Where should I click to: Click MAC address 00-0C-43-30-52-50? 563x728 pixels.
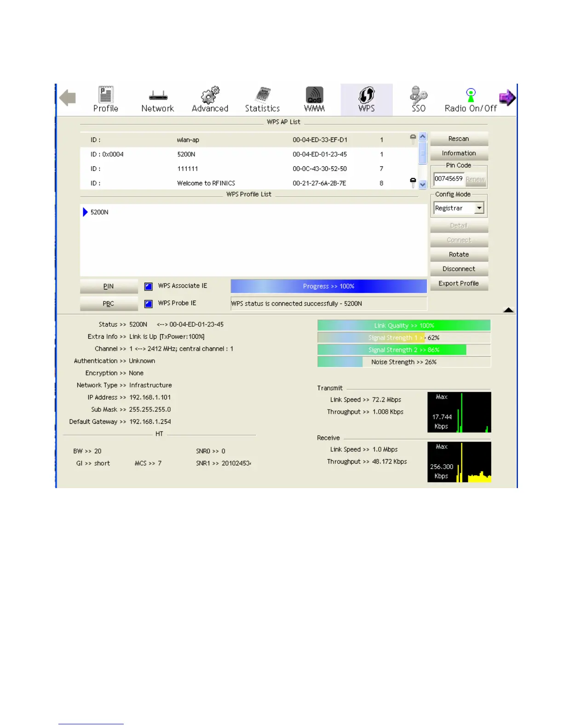(320, 169)
